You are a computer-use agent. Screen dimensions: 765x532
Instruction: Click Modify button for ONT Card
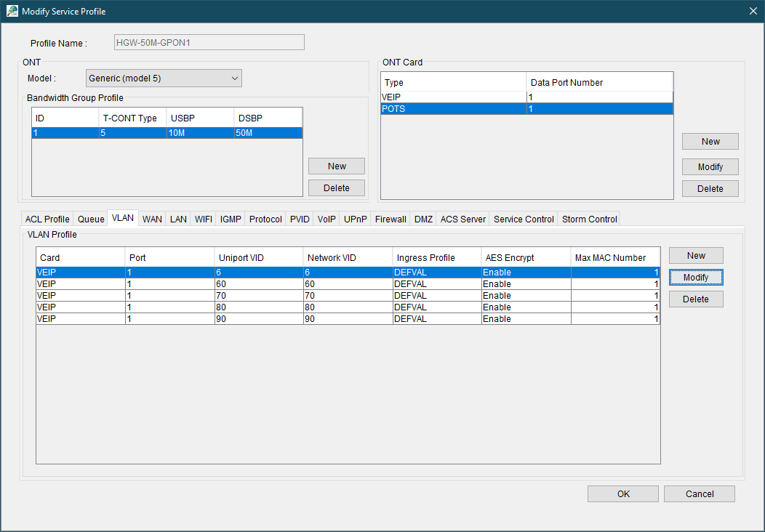pyautogui.click(x=710, y=167)
